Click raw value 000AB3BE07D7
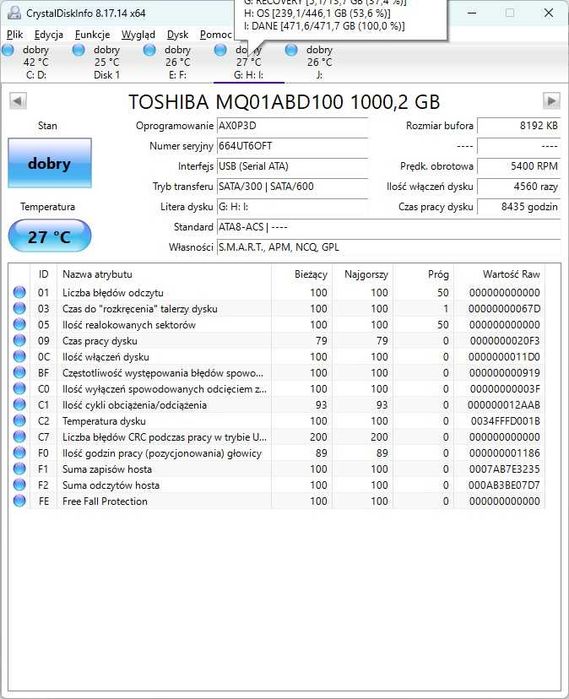Screen dimensions: 569x699 504,485
